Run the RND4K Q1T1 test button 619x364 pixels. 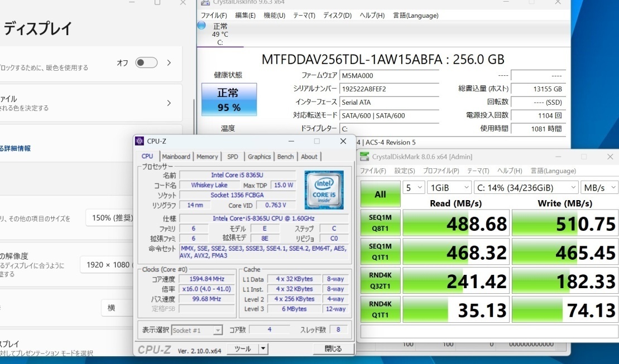[x=381, y=309]
